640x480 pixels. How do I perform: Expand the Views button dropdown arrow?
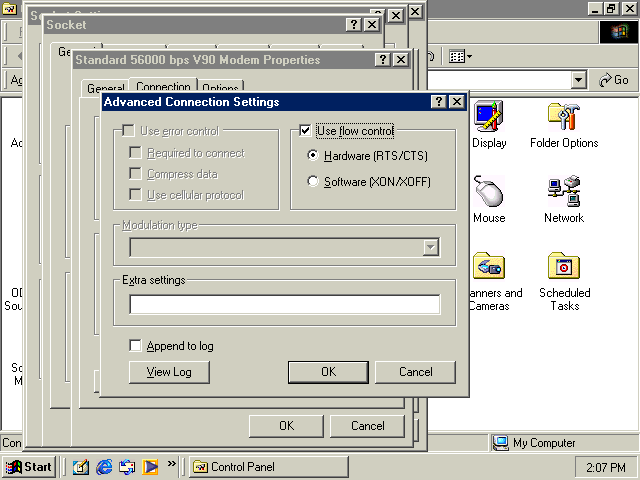pyautogui.click(x=469, y=56)
